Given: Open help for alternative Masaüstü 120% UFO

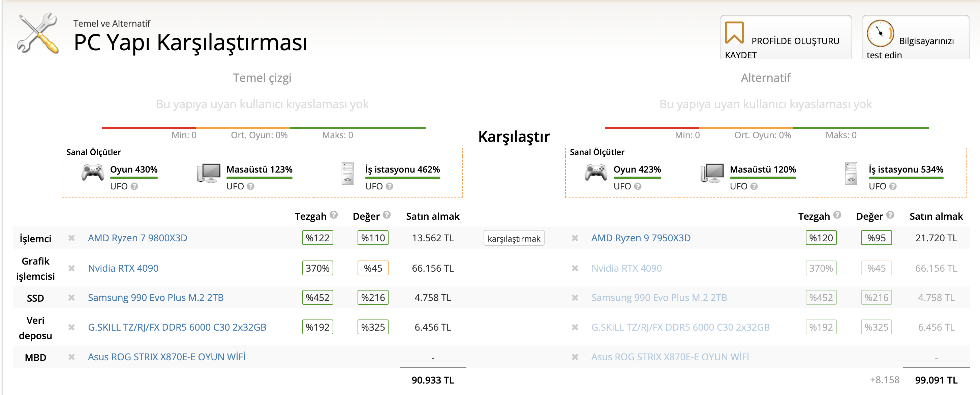Looking at the screenshot, I should (754, 186).
